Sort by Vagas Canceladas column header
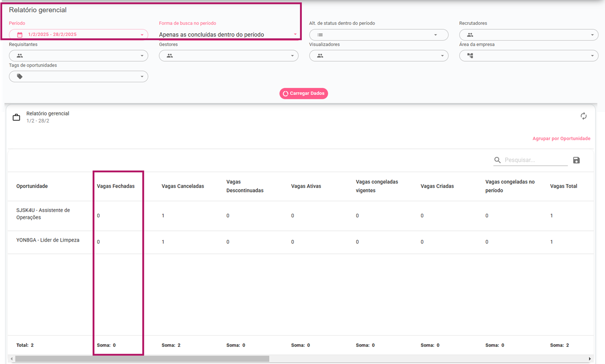This screenshot has height=364, width=605. (x=183, y=186)
